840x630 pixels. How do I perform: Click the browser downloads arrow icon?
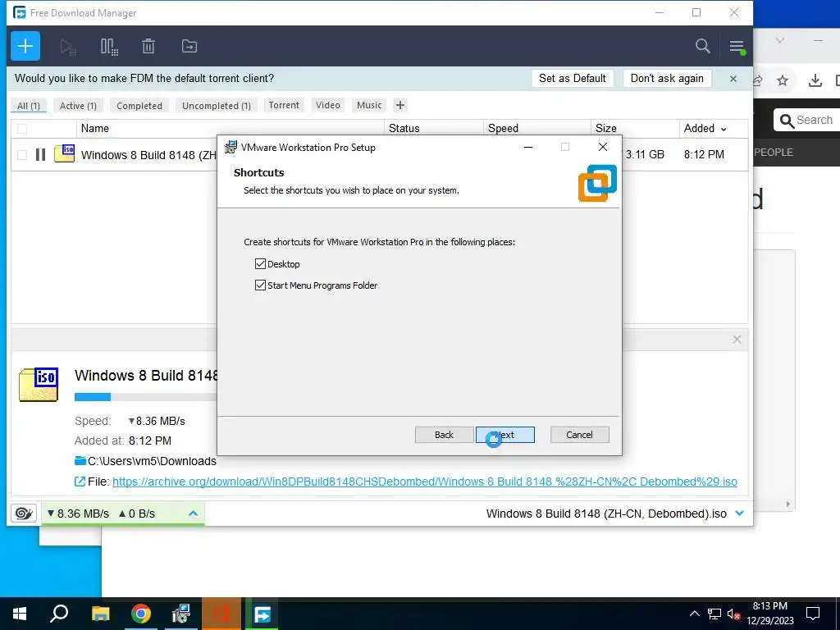click(815, 80)
